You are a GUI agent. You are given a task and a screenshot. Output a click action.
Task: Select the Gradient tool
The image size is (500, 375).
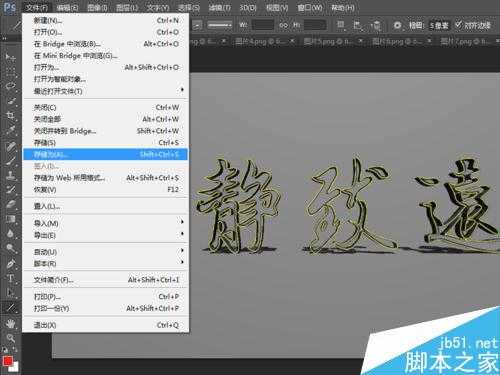[10, 219]
